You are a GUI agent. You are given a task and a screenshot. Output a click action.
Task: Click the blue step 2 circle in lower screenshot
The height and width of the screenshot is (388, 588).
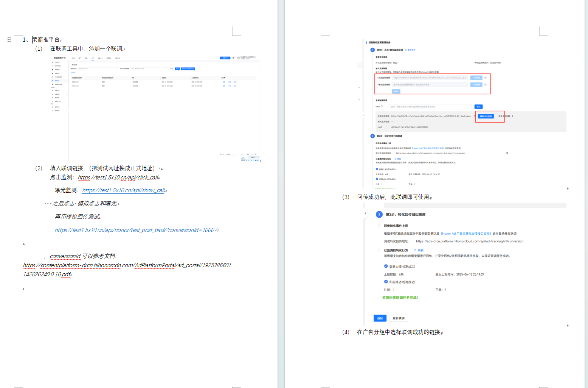[379, 214]
